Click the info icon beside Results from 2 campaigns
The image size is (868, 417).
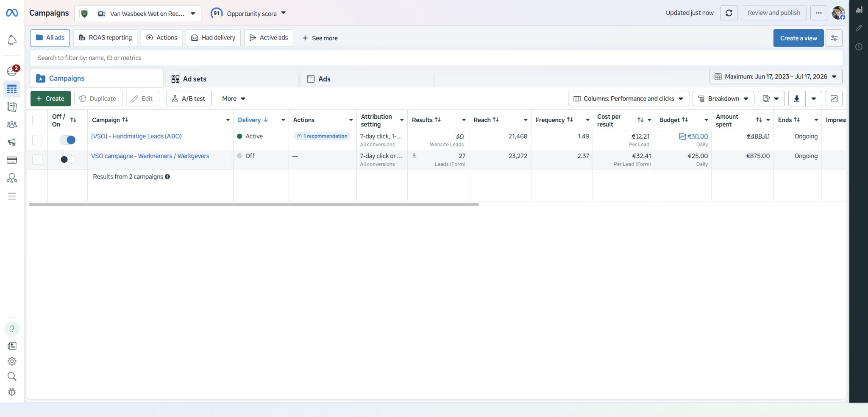tap(167, 177)
